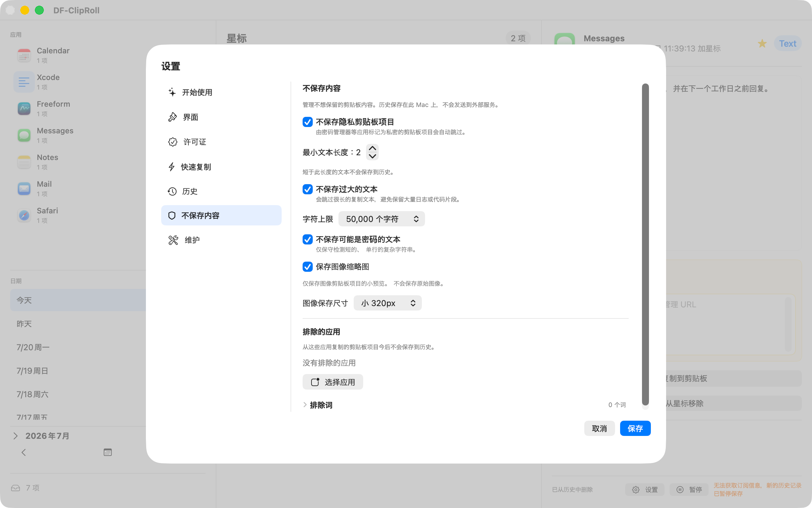812x508 pixels.
Task: Click the lightning bolt icon beside 快速复制
Action: tap(172, 167)
